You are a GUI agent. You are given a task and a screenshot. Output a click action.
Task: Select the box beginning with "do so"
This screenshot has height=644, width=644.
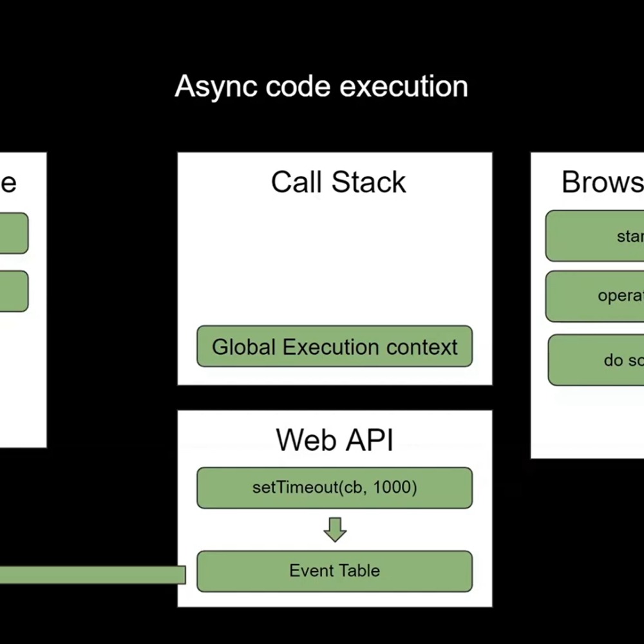(x=596, y=360)
